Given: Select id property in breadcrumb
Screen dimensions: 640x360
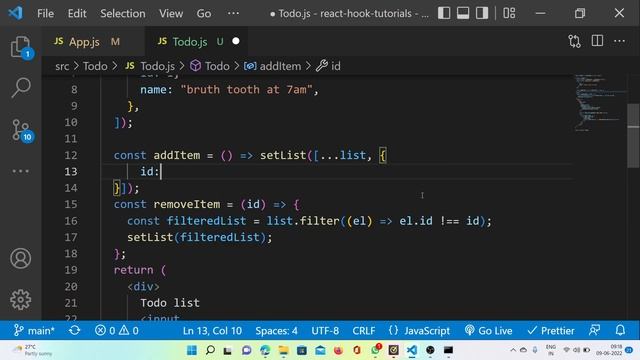Looking at the screenshot, I should pyautogui.click(x=336, y=66).
